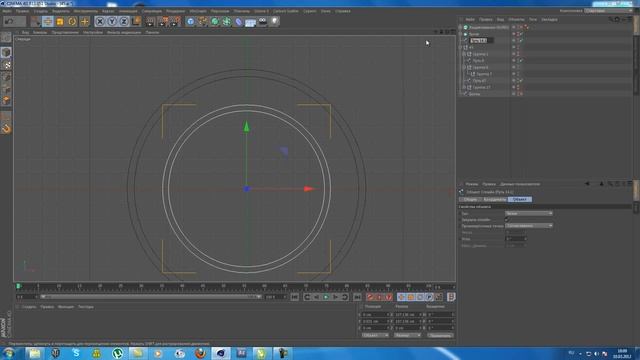640x360 pixels.
Task: Add a Cube primitive from the blue cube icon
Action: (191, 21)
